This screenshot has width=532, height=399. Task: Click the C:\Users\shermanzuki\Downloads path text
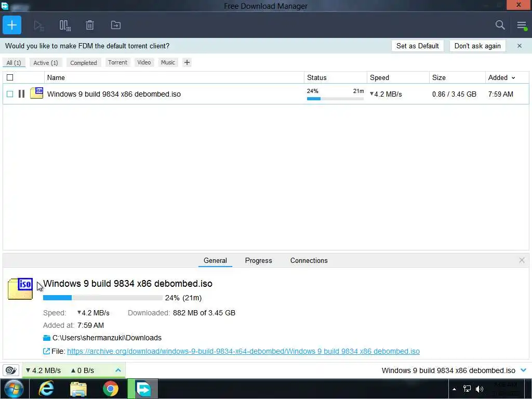pyautogui.click(x=107, y=338)
